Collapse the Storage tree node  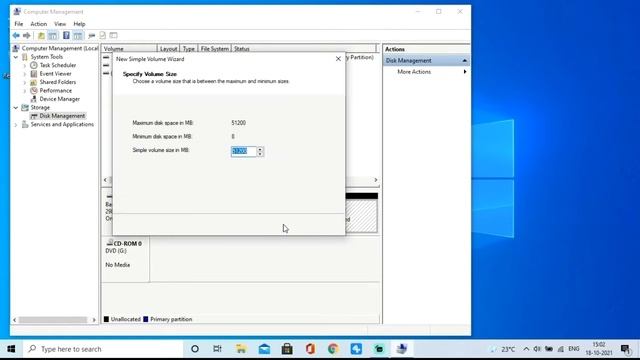(x=16, y=108)
